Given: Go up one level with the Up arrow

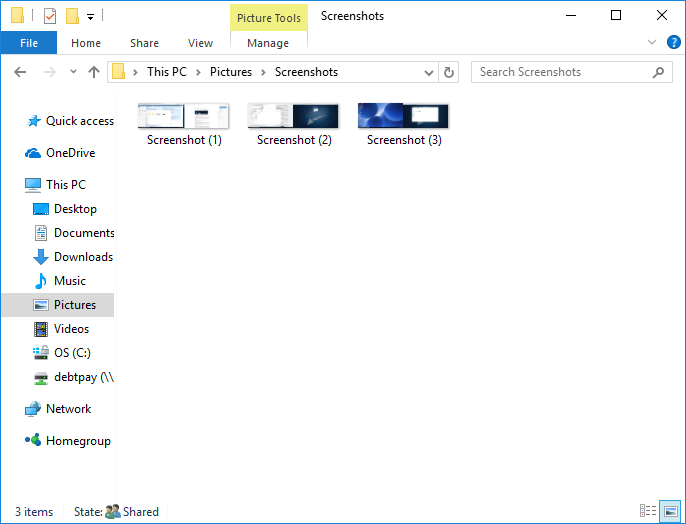Looking at the screenshot, I should pyautogui.click(x=94, y=72).
